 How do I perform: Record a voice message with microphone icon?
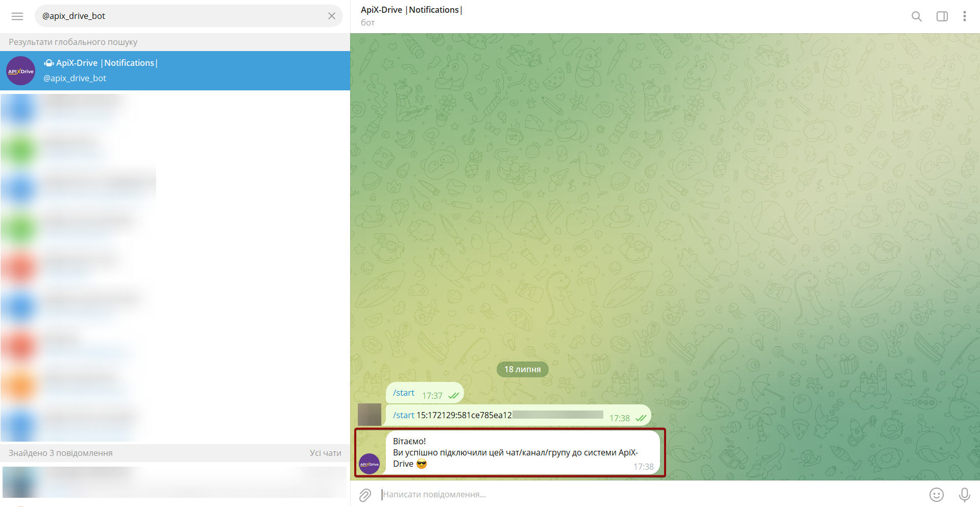point(965,495)
